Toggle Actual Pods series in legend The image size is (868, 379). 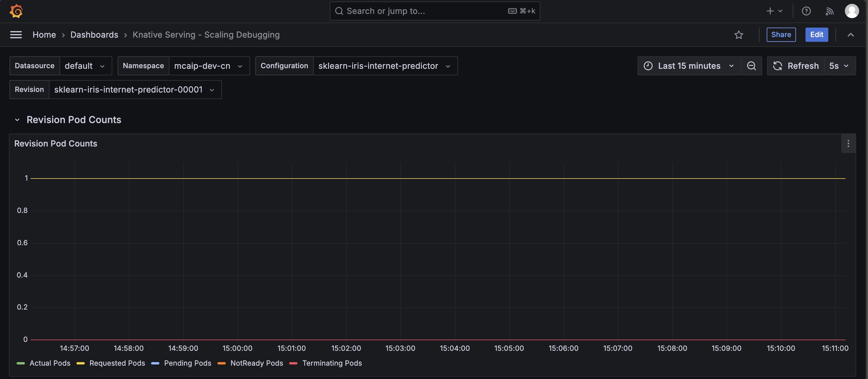click(x=50, y=363)
